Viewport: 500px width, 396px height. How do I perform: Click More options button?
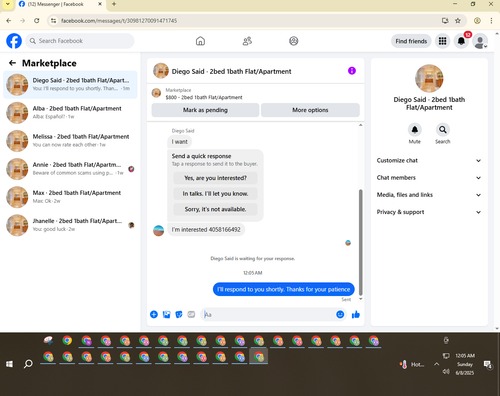point(310,110)
